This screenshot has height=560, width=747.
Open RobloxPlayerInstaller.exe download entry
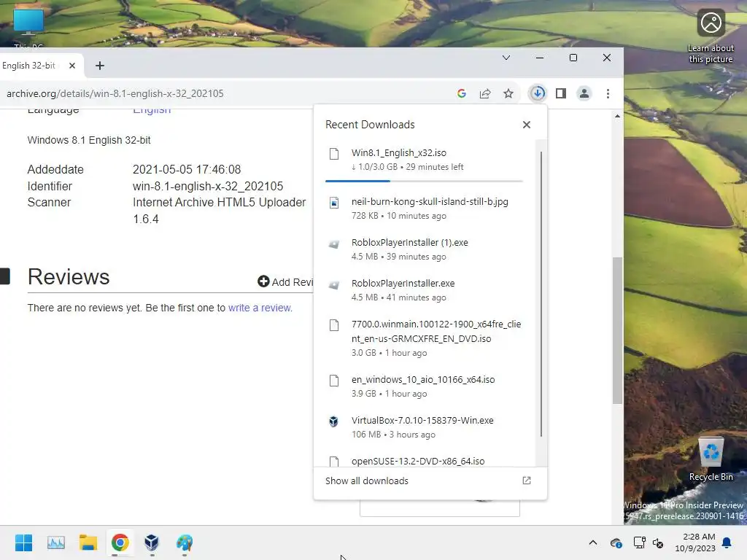pyautogui.click(x=424, y=290)
